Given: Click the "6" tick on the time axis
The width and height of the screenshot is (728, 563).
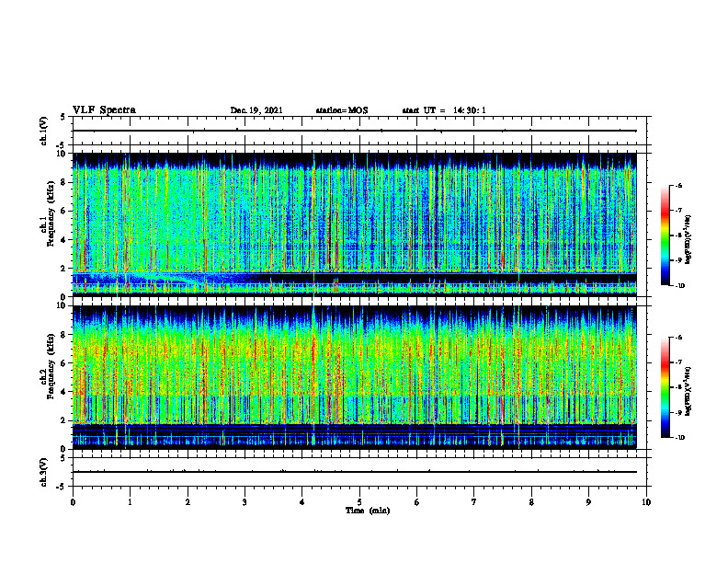Looking at the screenshot, I should (x=417, y=502).
